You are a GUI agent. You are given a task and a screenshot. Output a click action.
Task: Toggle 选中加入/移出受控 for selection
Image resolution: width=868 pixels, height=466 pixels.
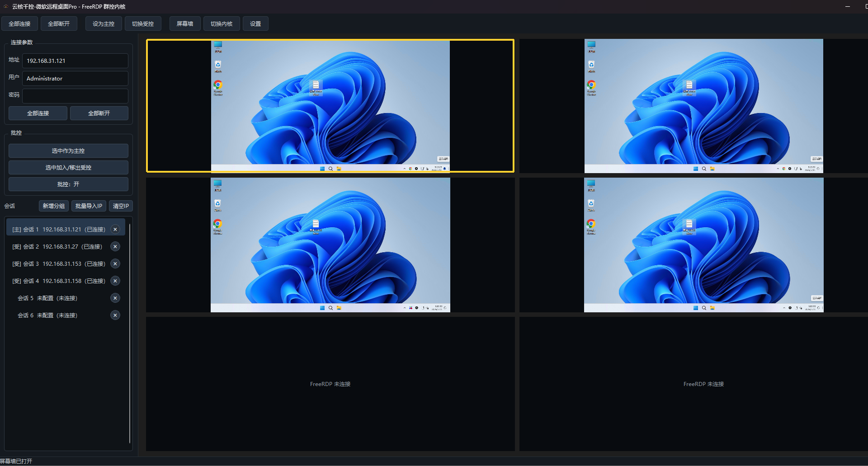(68, 168)
